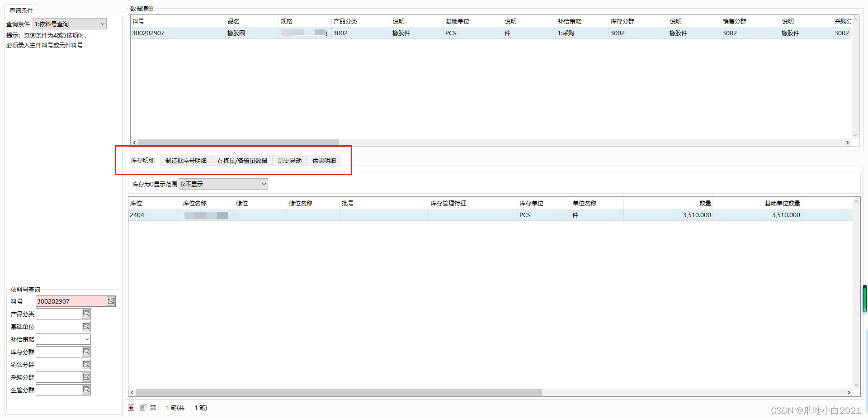Viewport: 868px width, 419px height.
Task: Switch to the 制造批序号明细 tab
Action: click(x=186, y=161)
